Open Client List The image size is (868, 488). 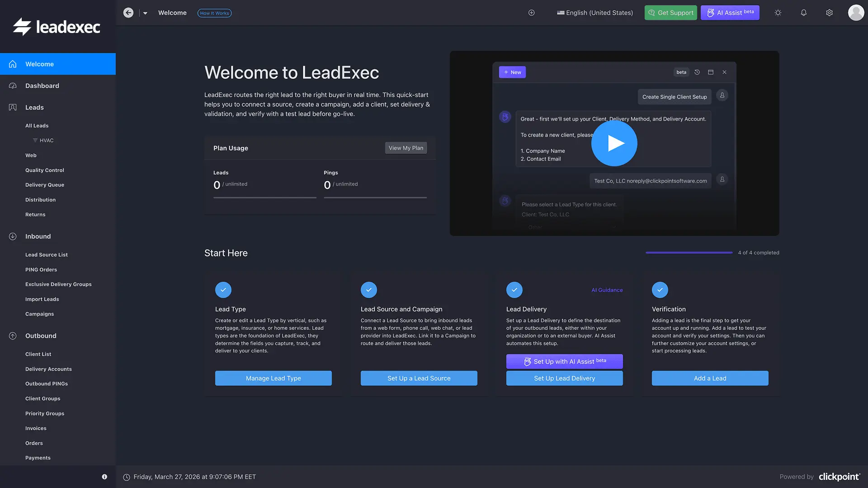(x=38, y=354)
